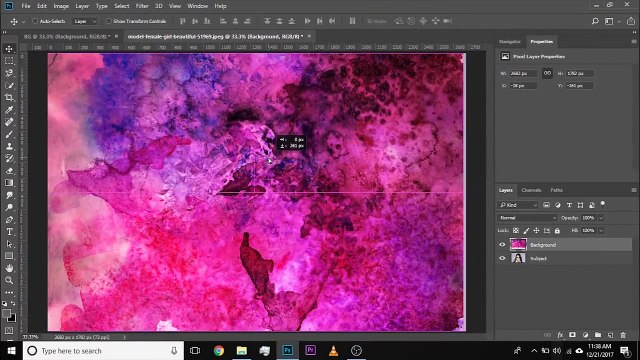Toggle lock position
Image resolution: width=640 pixels, height=360 pixels.
(536, 231)
